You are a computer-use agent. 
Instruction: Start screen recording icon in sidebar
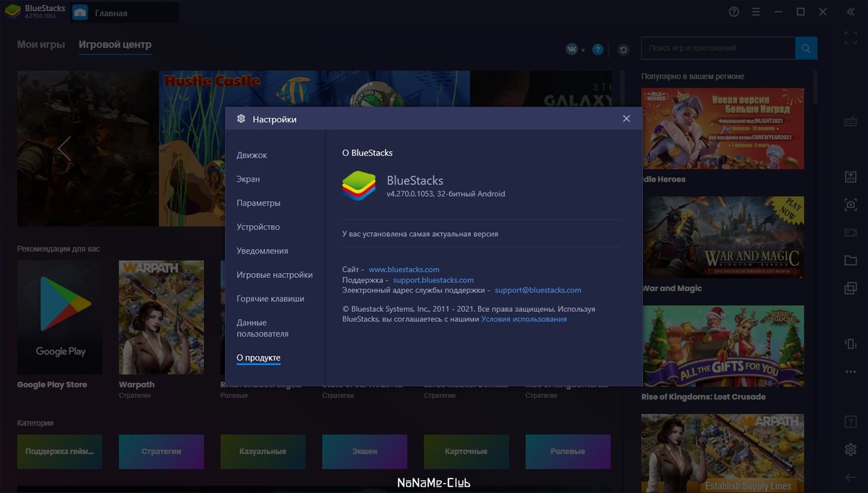pyautogui.click(x=851, y=232)
